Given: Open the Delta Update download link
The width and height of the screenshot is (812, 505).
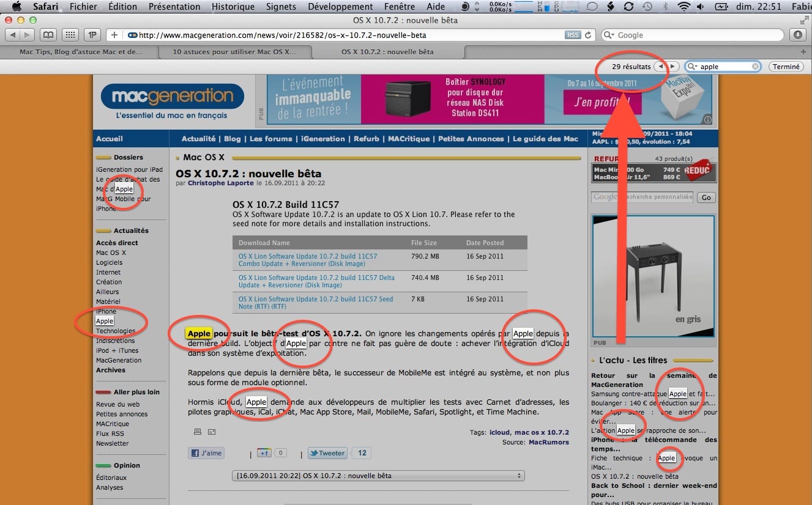Looking at the screenshot, I should click(x=316, y=281).
